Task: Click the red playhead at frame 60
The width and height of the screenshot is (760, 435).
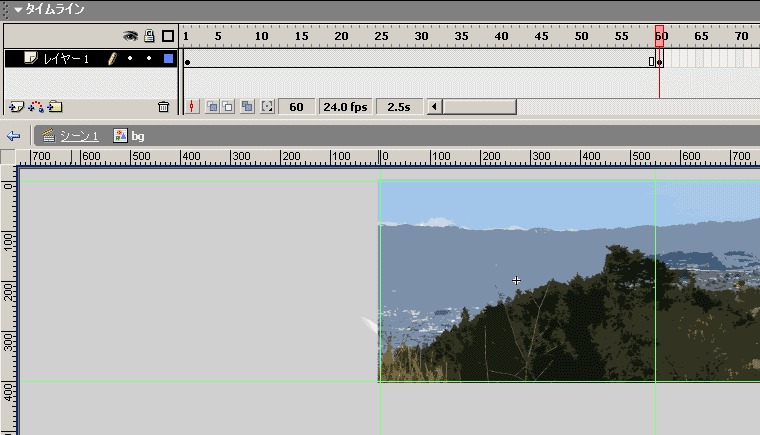Action: [659, 36]
